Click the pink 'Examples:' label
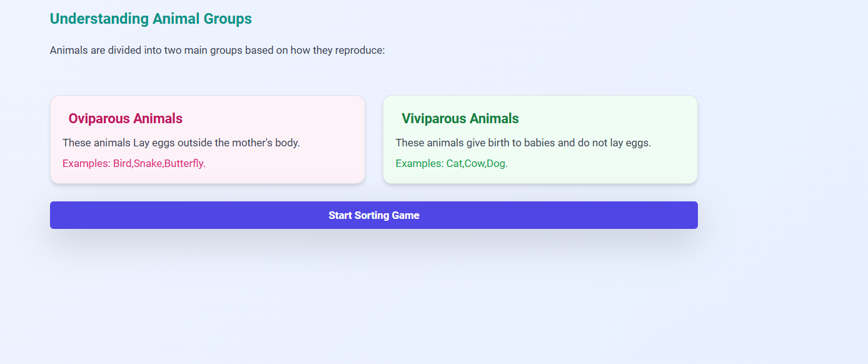The height and width of the screenshot is (364, 868). (86, 163)
